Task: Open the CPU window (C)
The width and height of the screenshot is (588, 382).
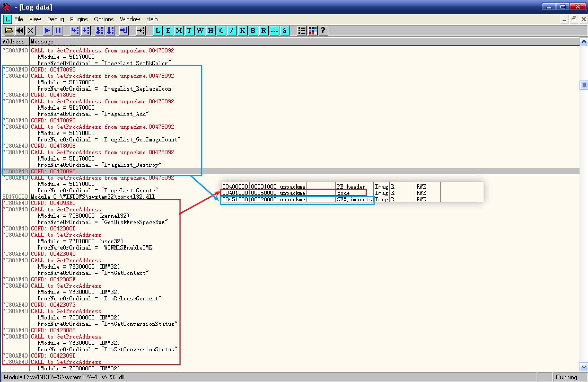Action: click(221, 31)
